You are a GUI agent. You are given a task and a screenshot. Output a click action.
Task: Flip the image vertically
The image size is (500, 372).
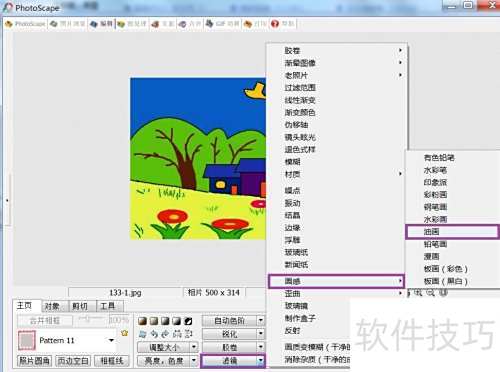point(188,334)
